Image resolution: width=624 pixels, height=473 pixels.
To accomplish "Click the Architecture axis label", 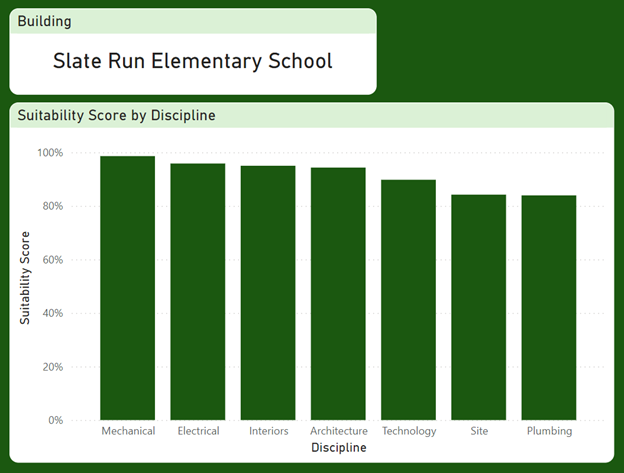I will tap(339, 431).
